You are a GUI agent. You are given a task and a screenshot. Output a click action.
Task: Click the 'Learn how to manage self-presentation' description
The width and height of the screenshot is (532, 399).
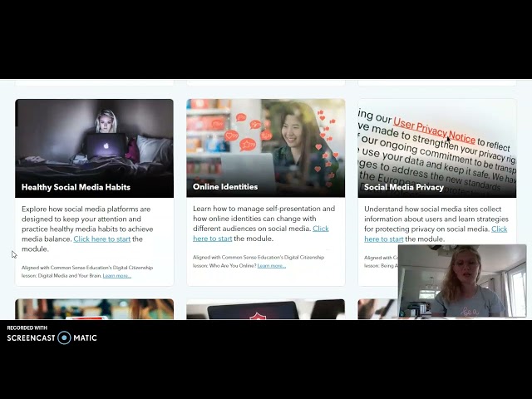tap(264, 224)
